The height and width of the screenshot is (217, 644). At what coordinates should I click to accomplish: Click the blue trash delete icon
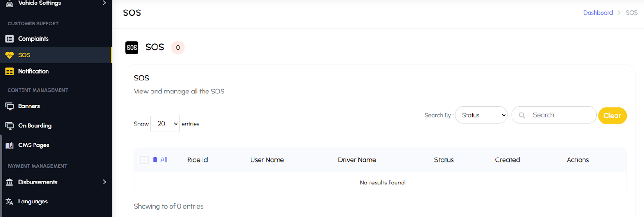(x=155, y=160)
